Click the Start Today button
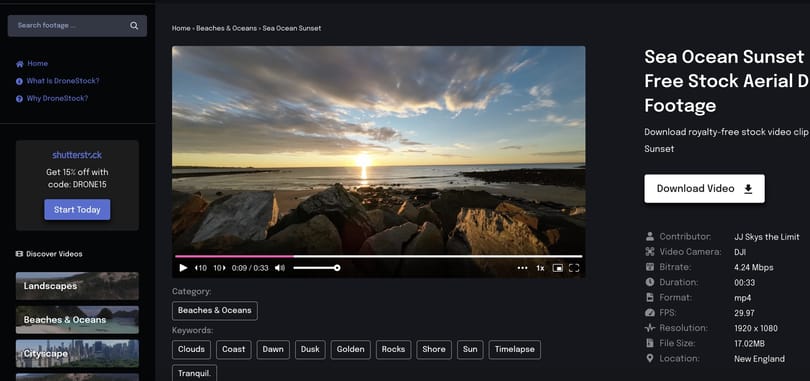 [x=77, y=210]
